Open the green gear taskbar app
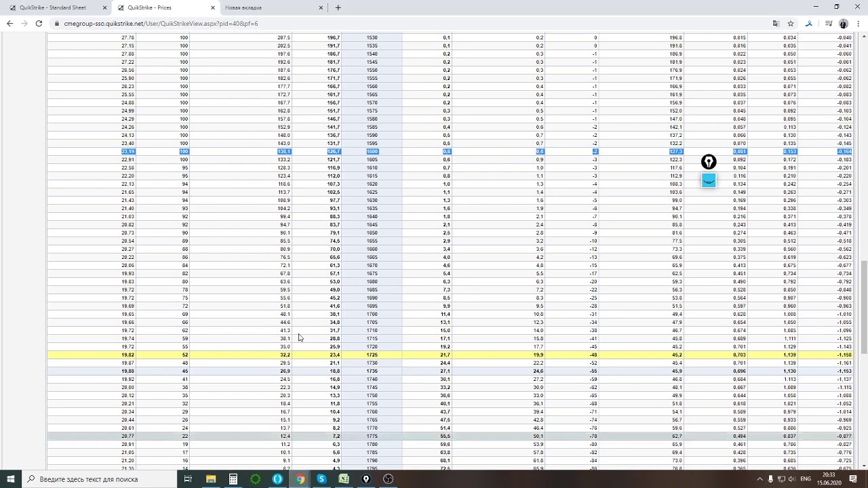The width and height of the screenshot is (868, 488). coord(255,479)
